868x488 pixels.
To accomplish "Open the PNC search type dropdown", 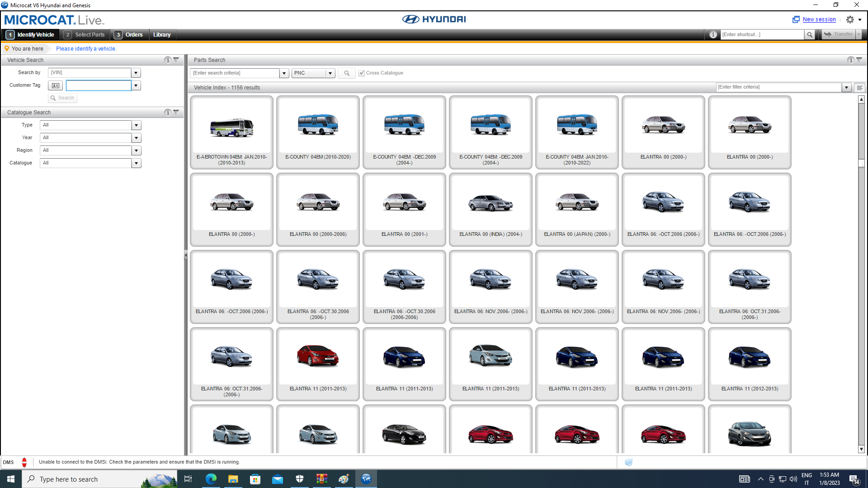I will click(330, 73).
